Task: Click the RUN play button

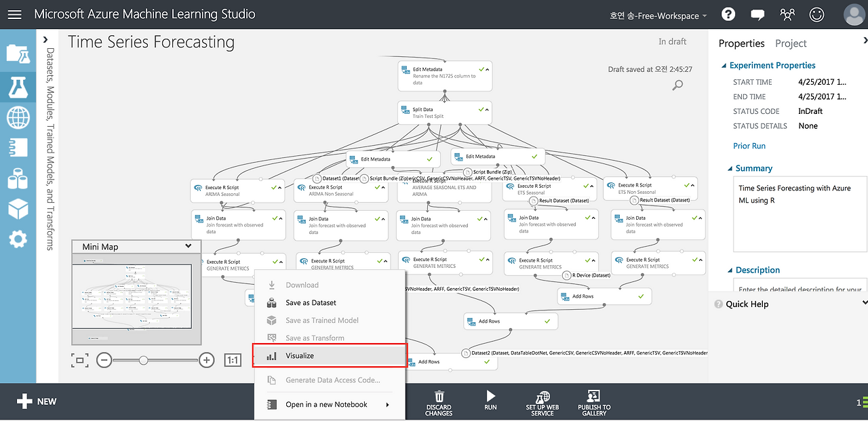Action: point(490,401)
